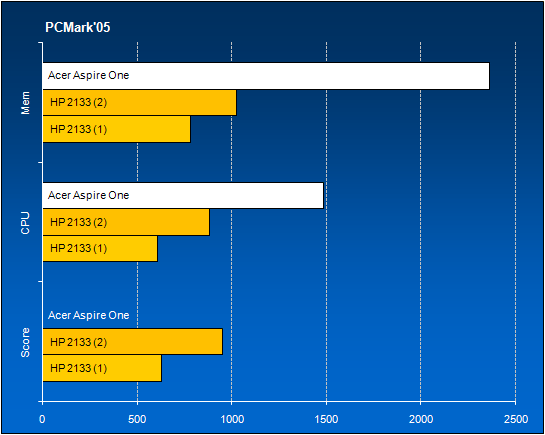
Task: Select the HP 2133 (1) bar in CPU group
Action: (100, 248)
